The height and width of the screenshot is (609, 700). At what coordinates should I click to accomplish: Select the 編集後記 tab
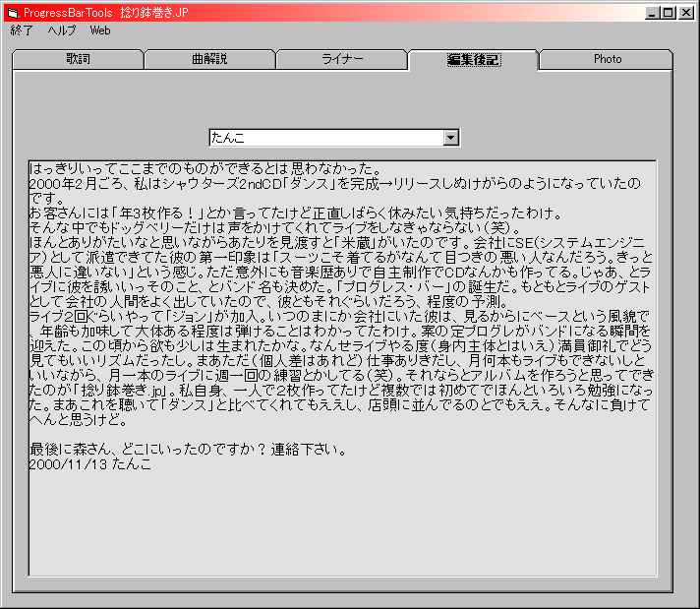click(474, 59)
